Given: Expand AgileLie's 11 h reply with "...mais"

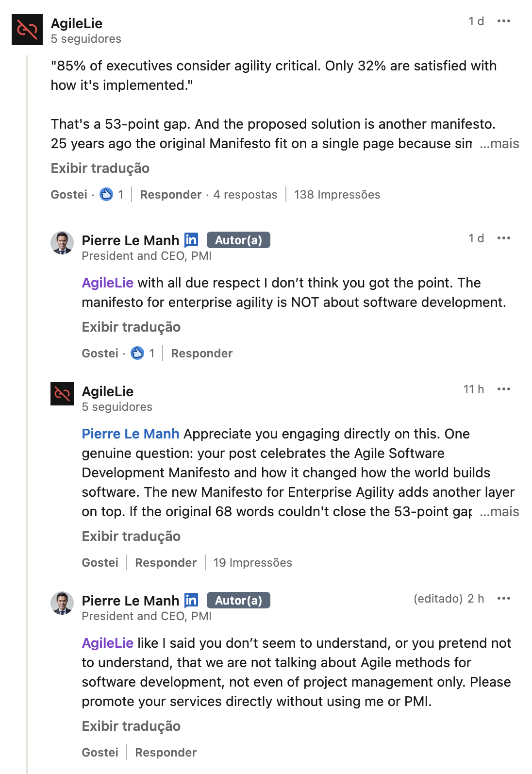Looking at the screenshot, I should coord(499,512).
